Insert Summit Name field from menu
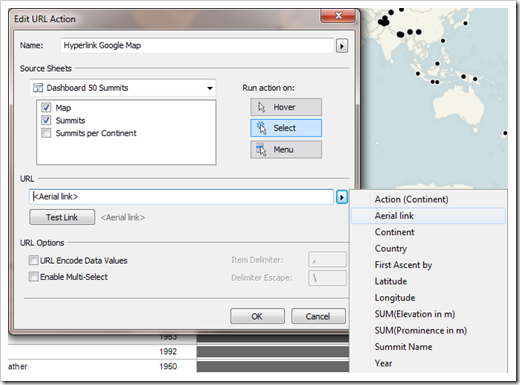Viewport: 520px width, 385px height. 428,347
